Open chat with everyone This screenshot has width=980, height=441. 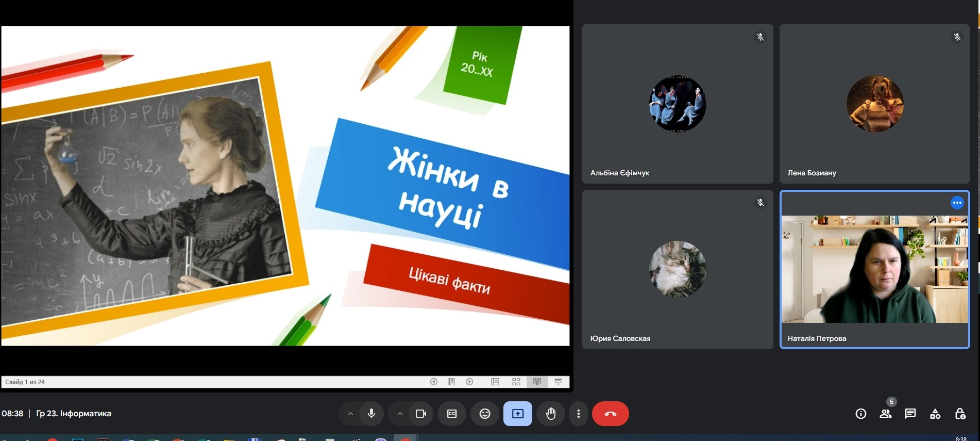tap(910, 414)
